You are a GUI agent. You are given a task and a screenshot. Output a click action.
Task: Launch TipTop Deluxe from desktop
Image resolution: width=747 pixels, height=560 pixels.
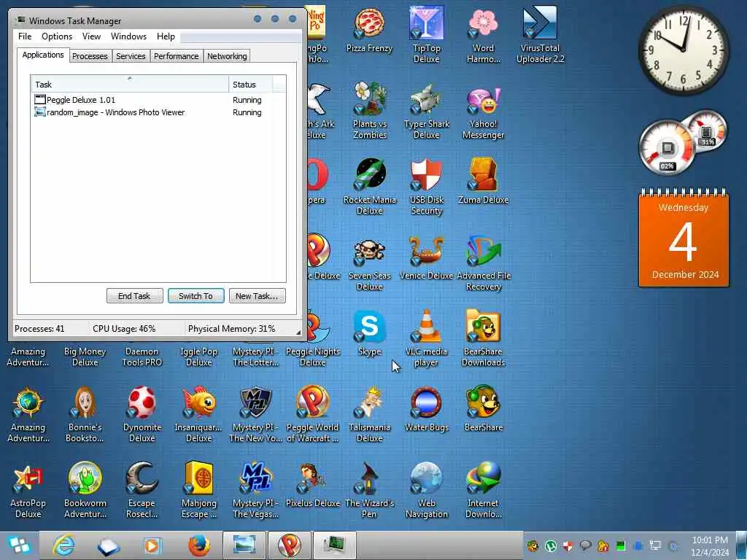(426, 34)
